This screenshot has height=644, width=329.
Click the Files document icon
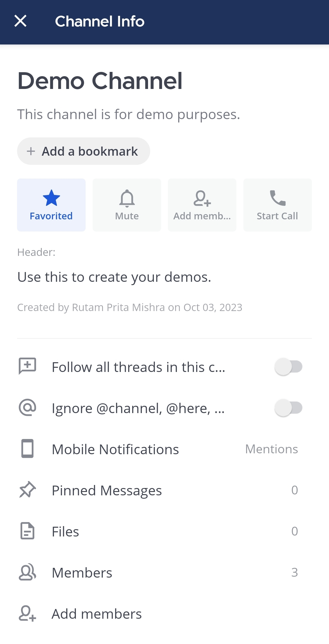coord(27,531)
